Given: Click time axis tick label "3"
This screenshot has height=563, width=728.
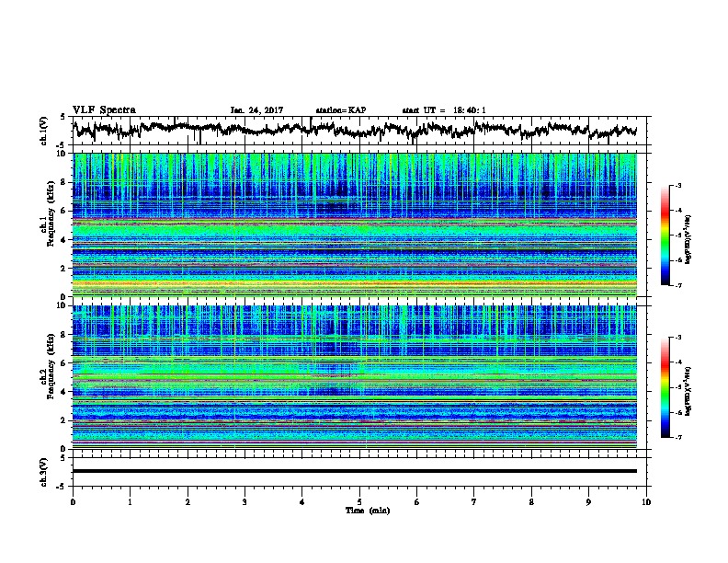Looking at the screenshot, I should [x=245, y=502].
